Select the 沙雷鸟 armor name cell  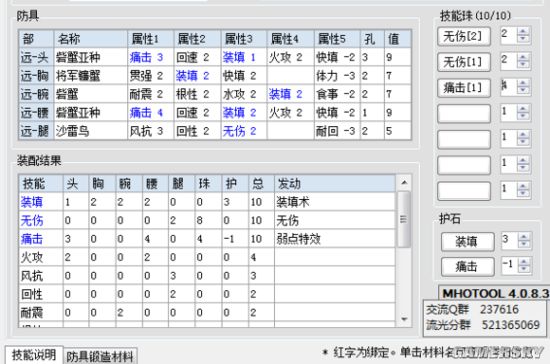click(91, 131)
